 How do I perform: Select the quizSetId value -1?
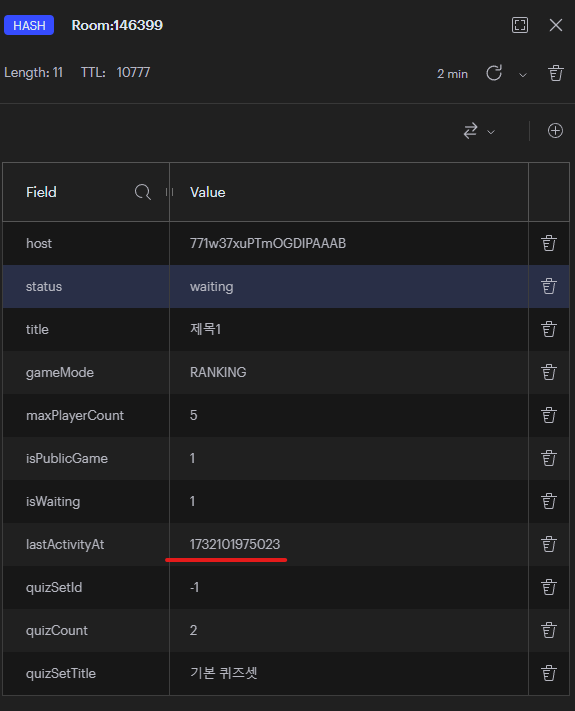pyautogui.click(x=195, y=587)
